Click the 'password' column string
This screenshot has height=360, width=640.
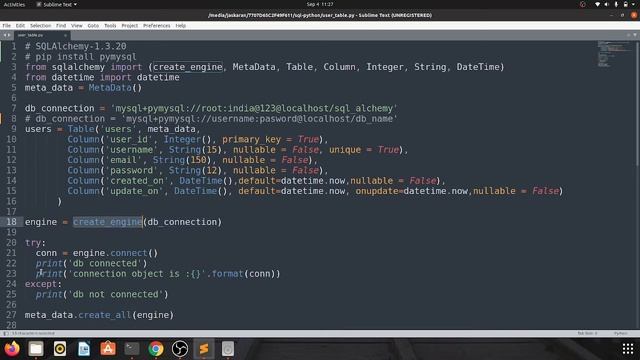point(131,170)
